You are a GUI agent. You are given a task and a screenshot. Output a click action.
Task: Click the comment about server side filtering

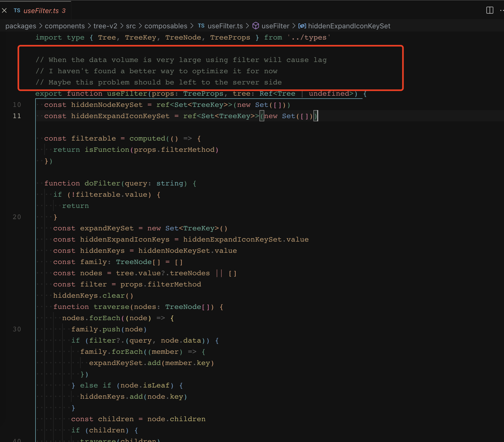[x=159, y=82]
